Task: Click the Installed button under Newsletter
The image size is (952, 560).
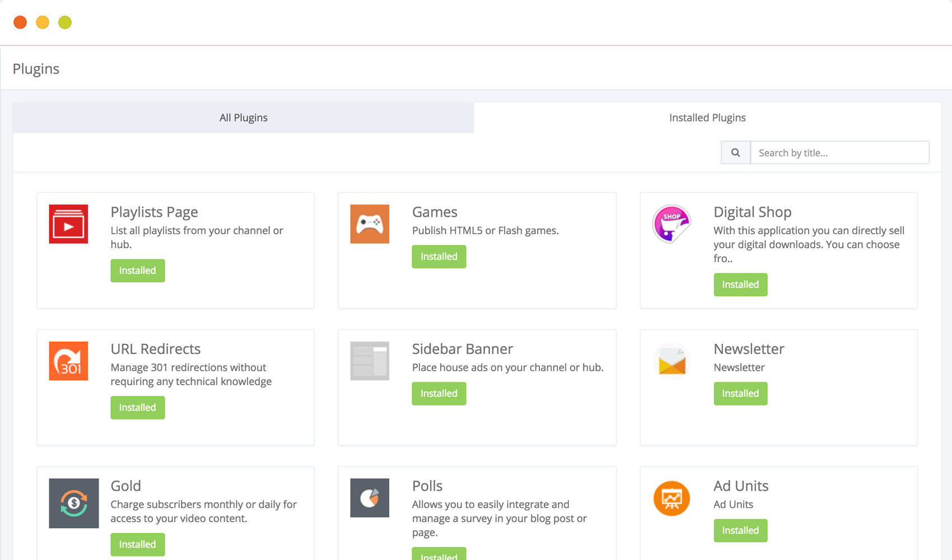Action: click(740, 394)
